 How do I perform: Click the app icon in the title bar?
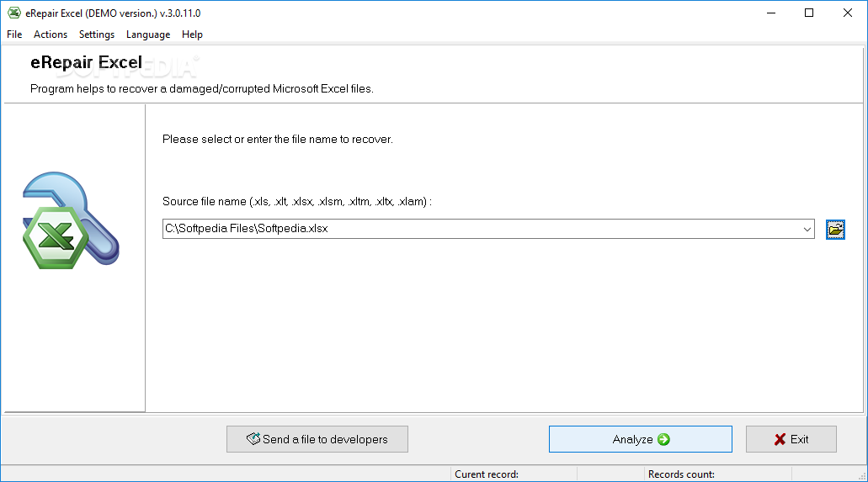[13, 13]
